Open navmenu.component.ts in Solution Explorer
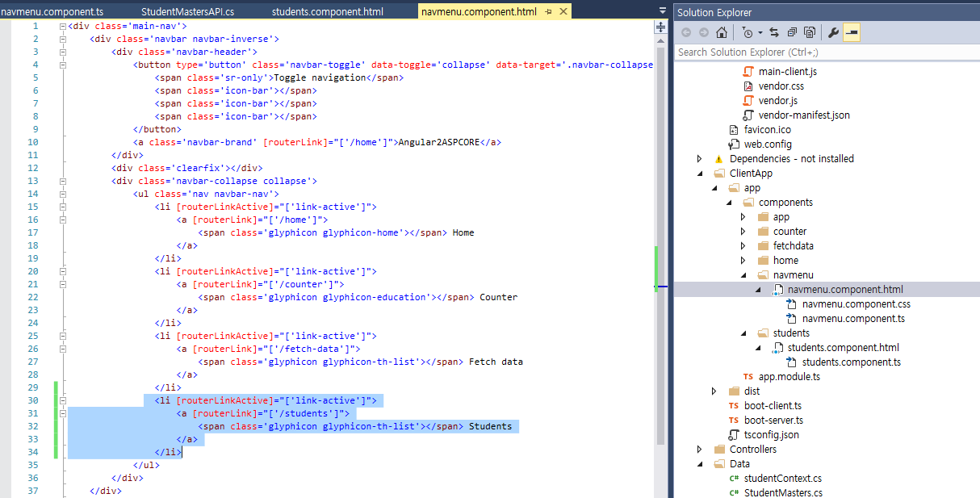This screenshot has height=498, width=980. click(853, 319)
